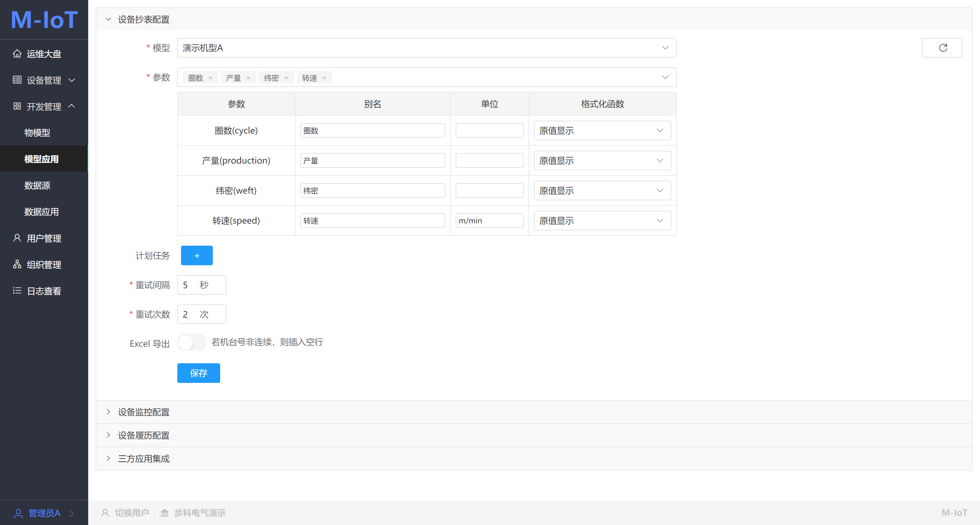
Task: Click the 开发管理 grid icon
Action: (x=17, y=106)
